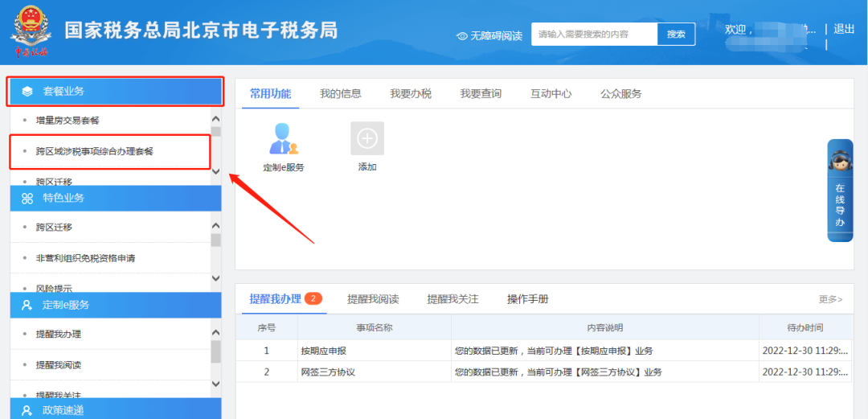The height and width of the screenshot is (419, 868).
Task: Open the 我要办税 tab
Action: [x=411, y=93]
